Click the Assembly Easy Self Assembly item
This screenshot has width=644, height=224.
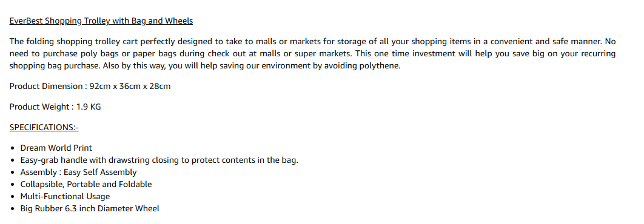[x=78, y=173]
